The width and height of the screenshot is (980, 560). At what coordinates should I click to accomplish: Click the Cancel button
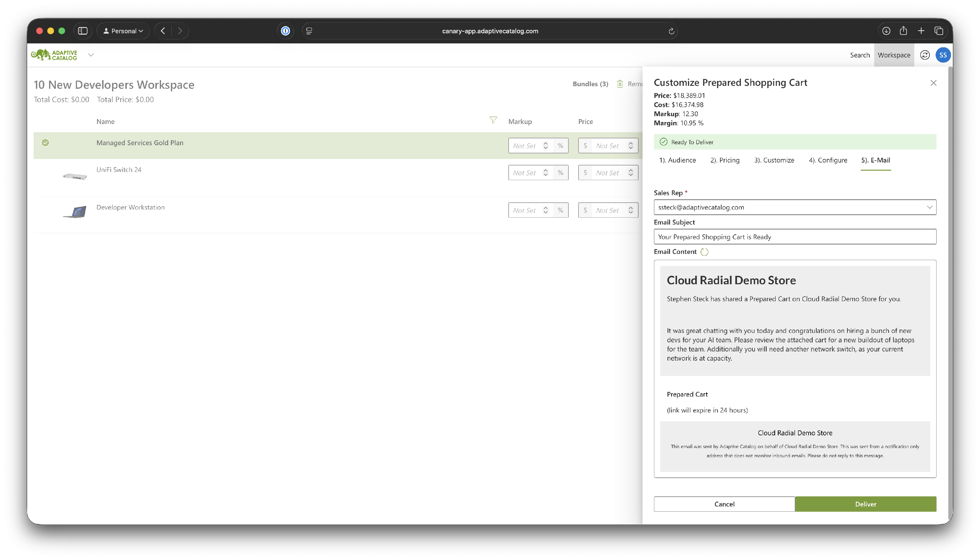(724, 504)
